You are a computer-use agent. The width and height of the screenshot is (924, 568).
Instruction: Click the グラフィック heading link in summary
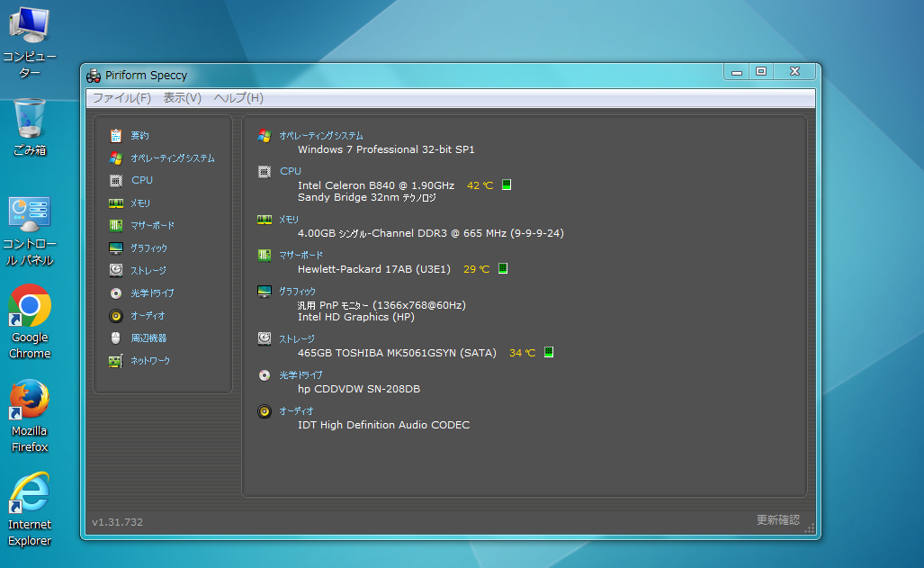tap(297, 292)
